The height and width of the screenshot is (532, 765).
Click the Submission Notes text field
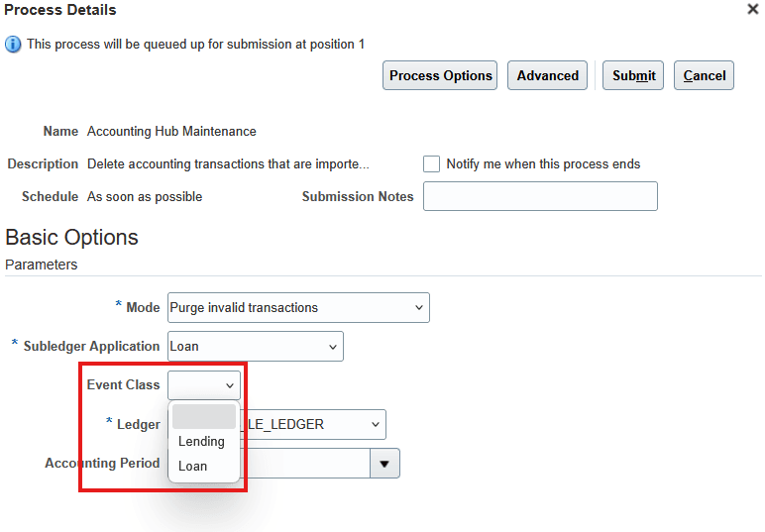click(x=540, y=196)
